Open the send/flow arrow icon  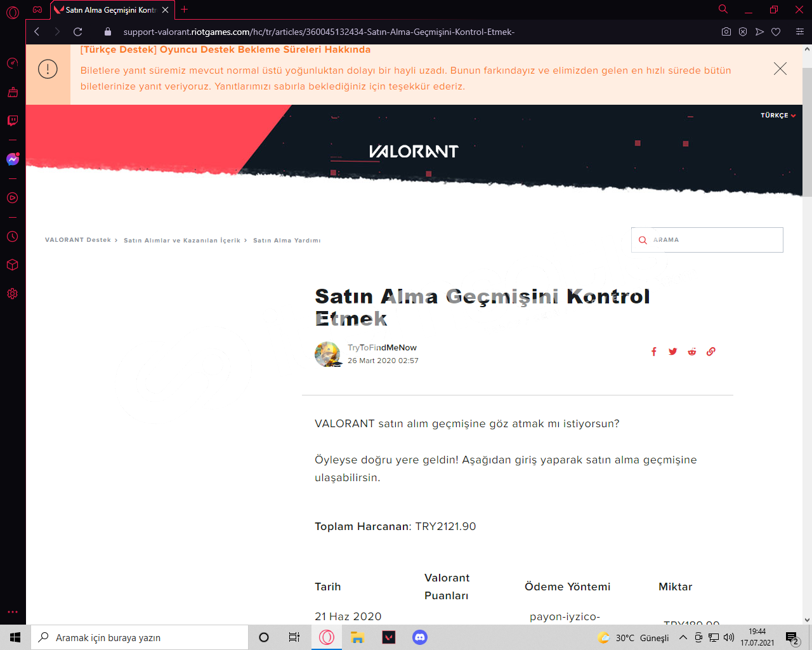coord(759,32)
